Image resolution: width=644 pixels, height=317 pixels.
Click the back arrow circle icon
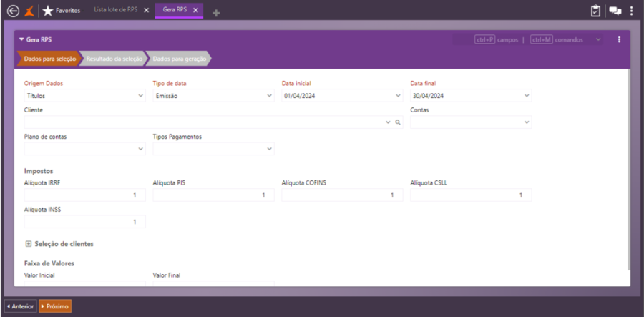pos(13,11)
